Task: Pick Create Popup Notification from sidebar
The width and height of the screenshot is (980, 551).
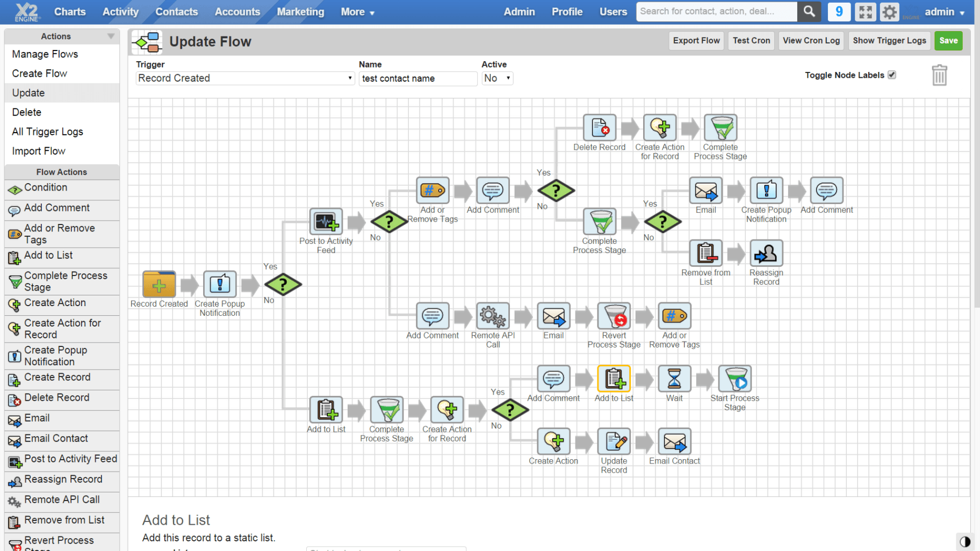Action: coord(62,356)
